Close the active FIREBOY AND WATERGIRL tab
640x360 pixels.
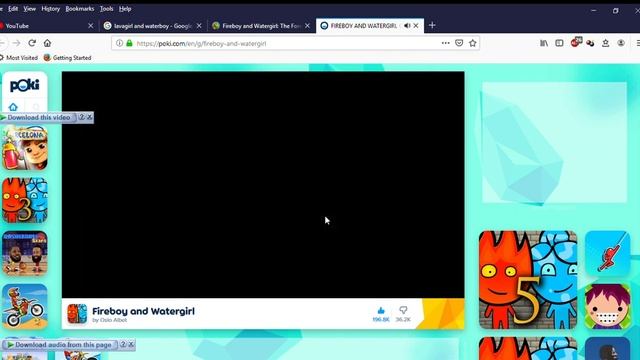416,26
